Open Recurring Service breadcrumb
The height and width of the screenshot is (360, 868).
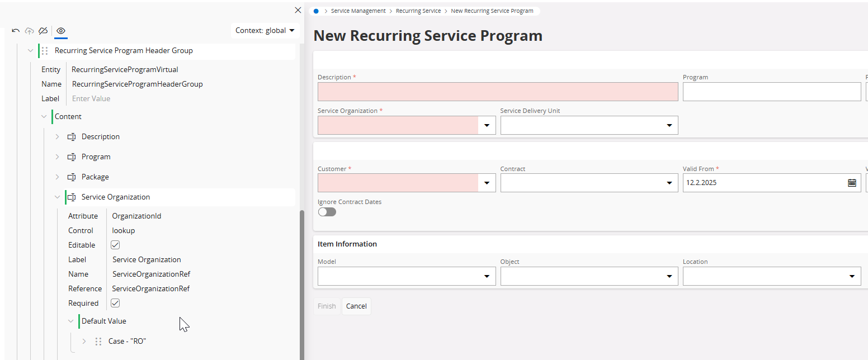(418, 11)
